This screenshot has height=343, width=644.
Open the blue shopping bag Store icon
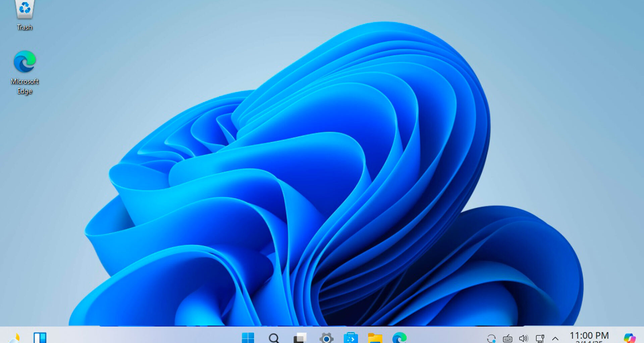click(351, 338)
